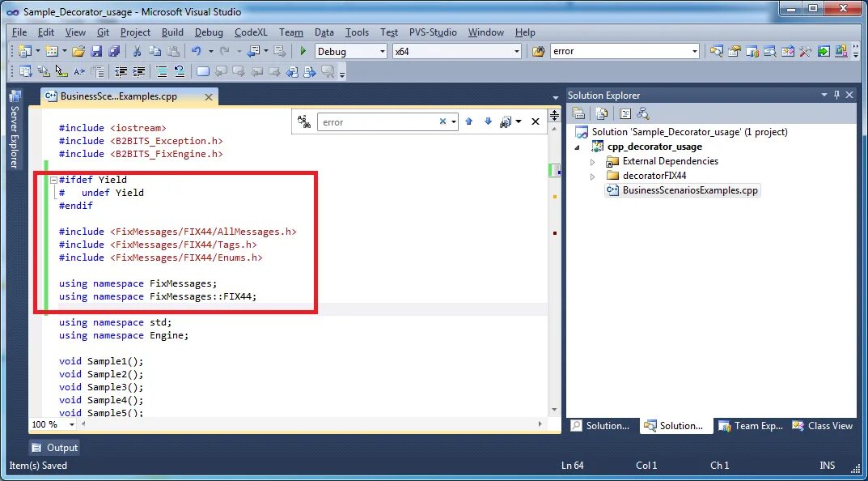Viewport: 868px width, 481px height.
Task: Open the Output panel tab
Action: (x=54, y=448)
